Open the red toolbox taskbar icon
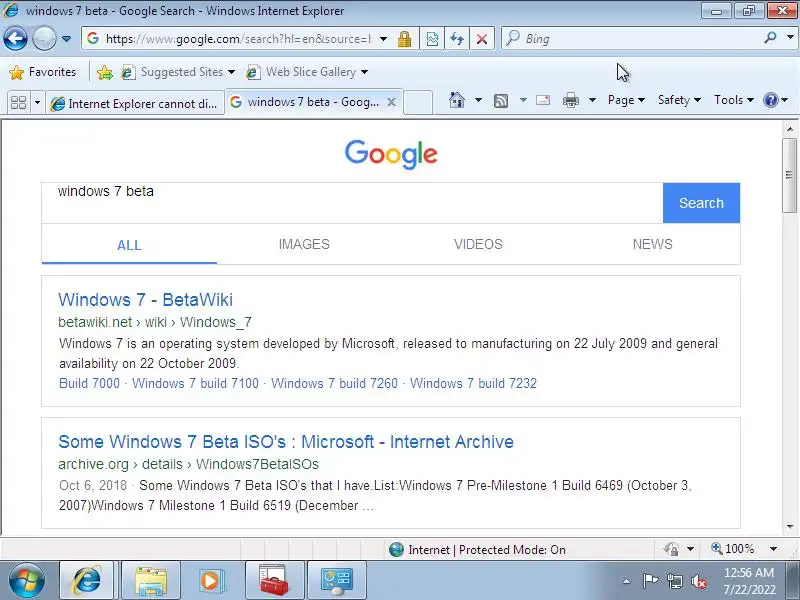This screenshot has width=800, height=600. tap(274, 580)
